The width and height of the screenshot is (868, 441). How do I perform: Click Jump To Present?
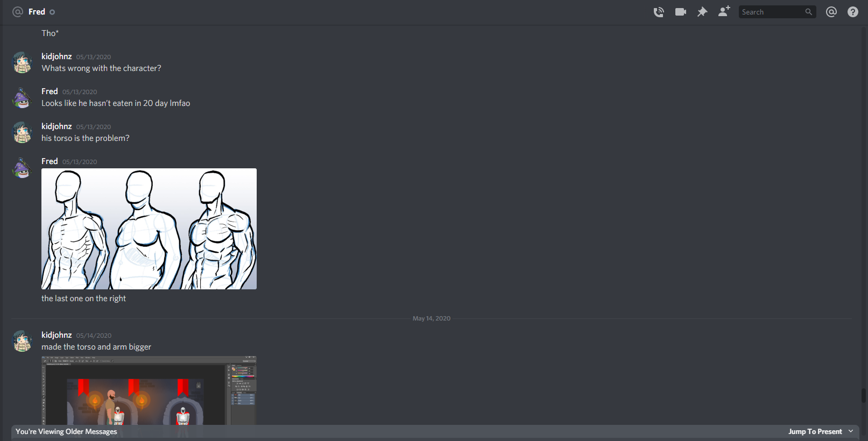coord(815,431)
